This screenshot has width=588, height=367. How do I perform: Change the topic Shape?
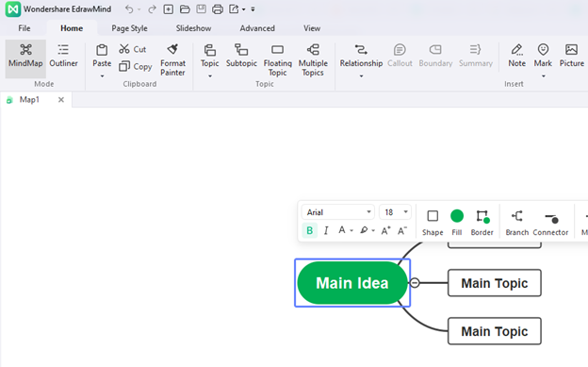[x=433, y=223]
